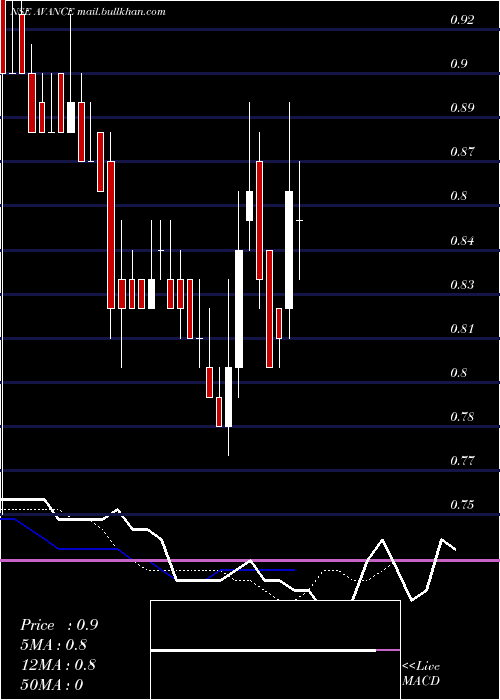This screenshot has width=500, height=700.
Task: Click the 0.92 price axis label
Action: coord(462,20)
